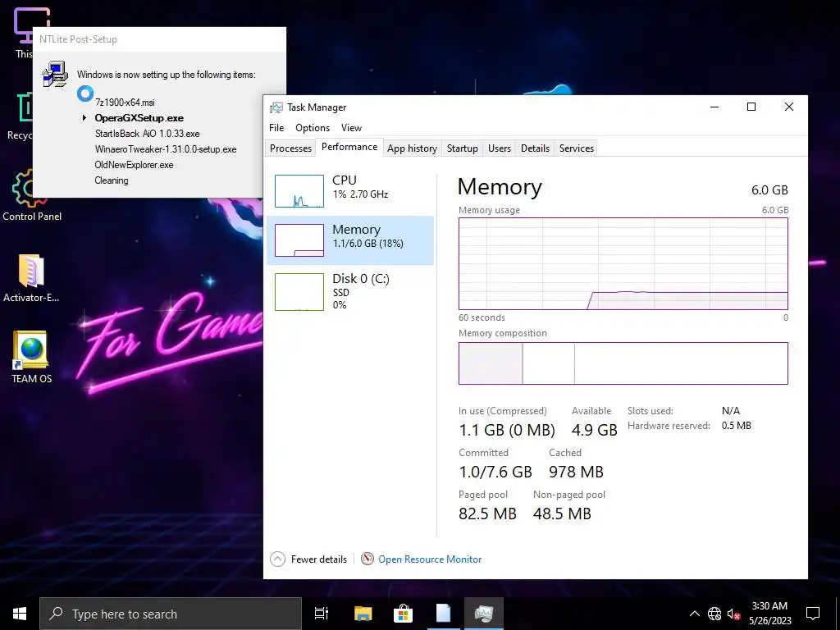
Task: Open the network globe tray icon
Action: [714, 614]
